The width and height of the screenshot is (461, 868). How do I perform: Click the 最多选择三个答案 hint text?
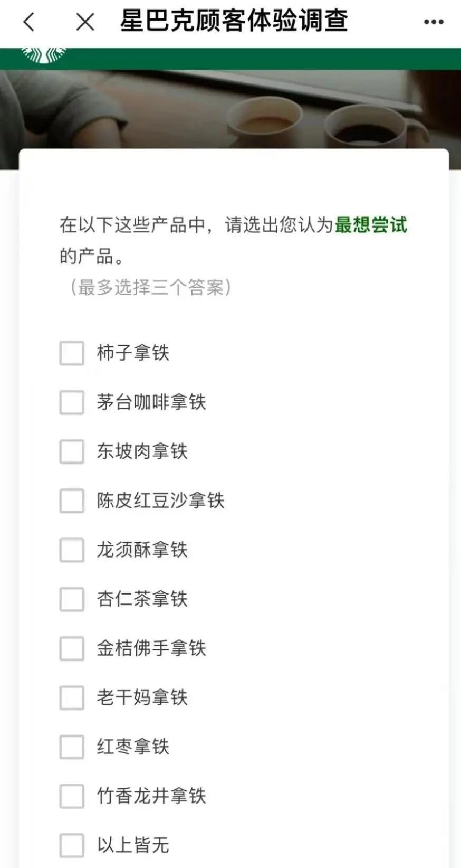point(150,288)
